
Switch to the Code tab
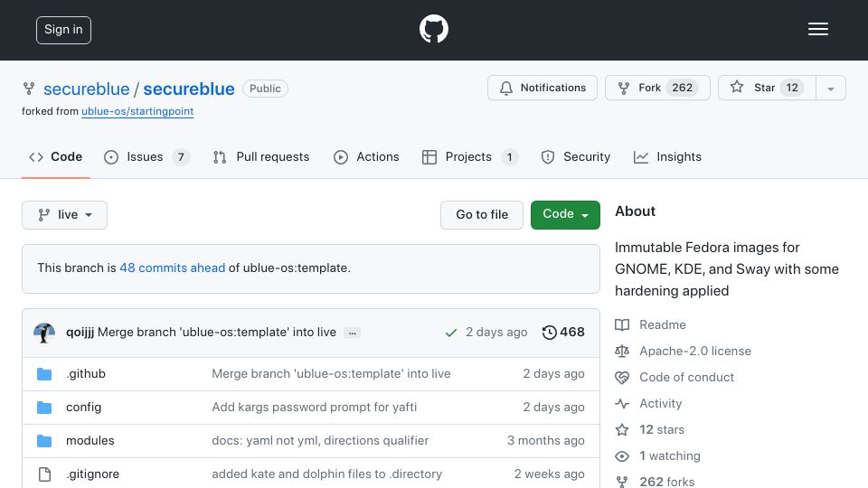[x=55, y=157]
